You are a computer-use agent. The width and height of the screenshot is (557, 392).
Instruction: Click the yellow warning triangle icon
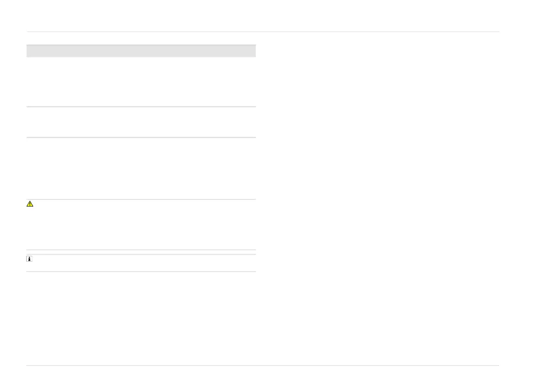click(x=30, y=204)
